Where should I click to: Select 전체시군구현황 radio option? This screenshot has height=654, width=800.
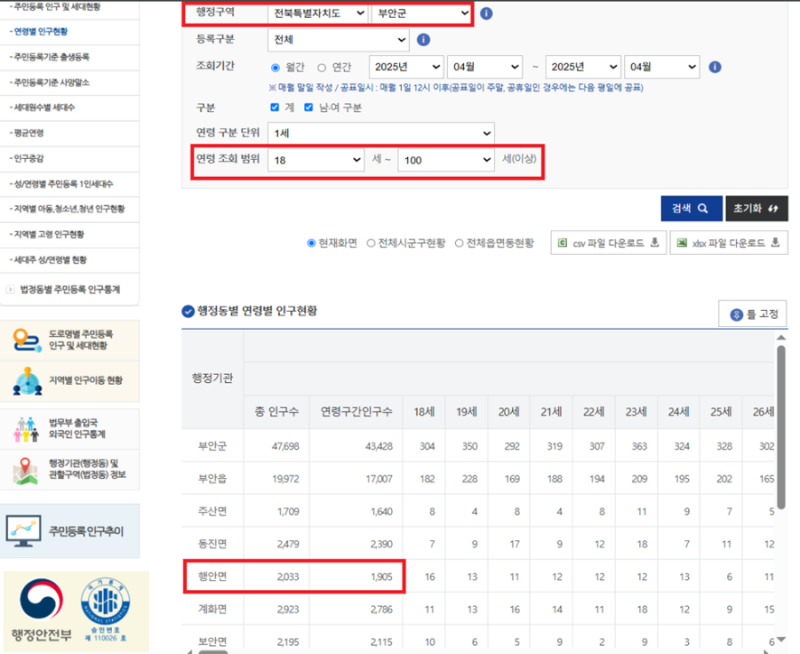coord(371,243)
